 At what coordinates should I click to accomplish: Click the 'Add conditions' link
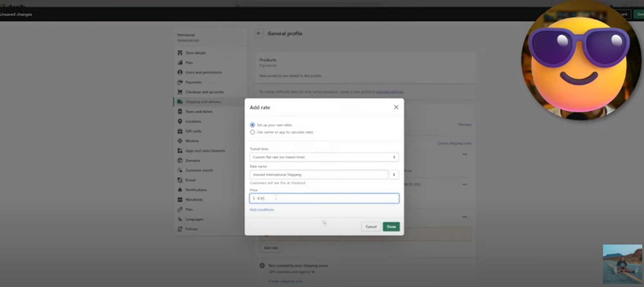(262, 210)
